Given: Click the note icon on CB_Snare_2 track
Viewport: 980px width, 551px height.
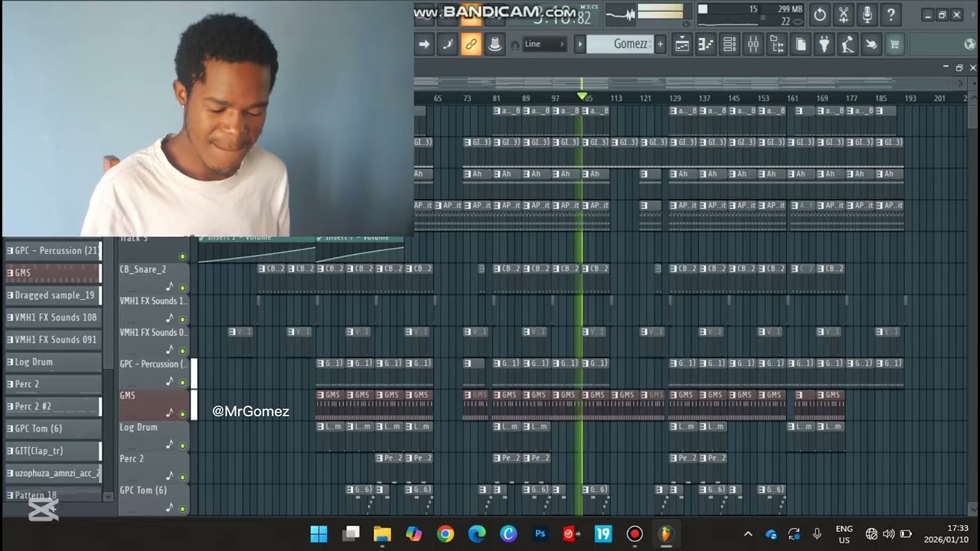Looking at the screenshot, I should (170, 286).
